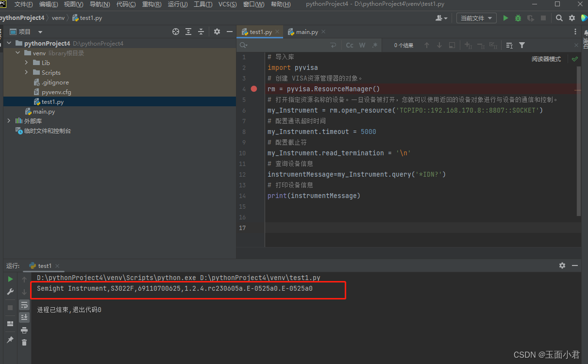Run with coverage shield icon

(x=531, y=18)
